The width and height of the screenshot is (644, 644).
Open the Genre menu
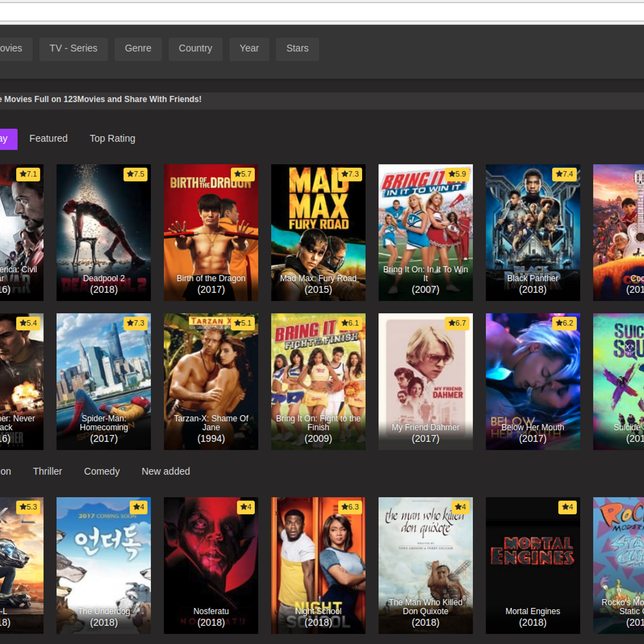click(138, 49)
